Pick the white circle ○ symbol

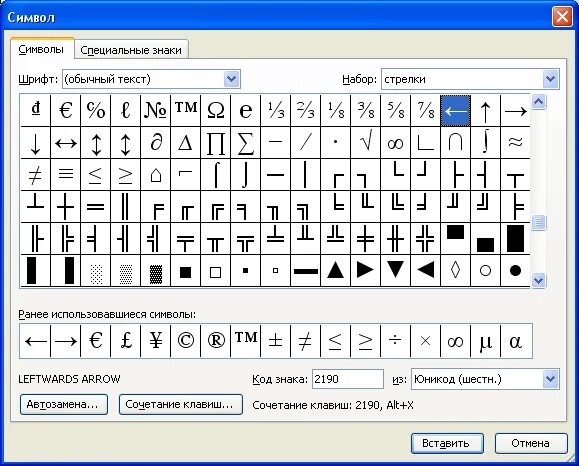point(486,271)
